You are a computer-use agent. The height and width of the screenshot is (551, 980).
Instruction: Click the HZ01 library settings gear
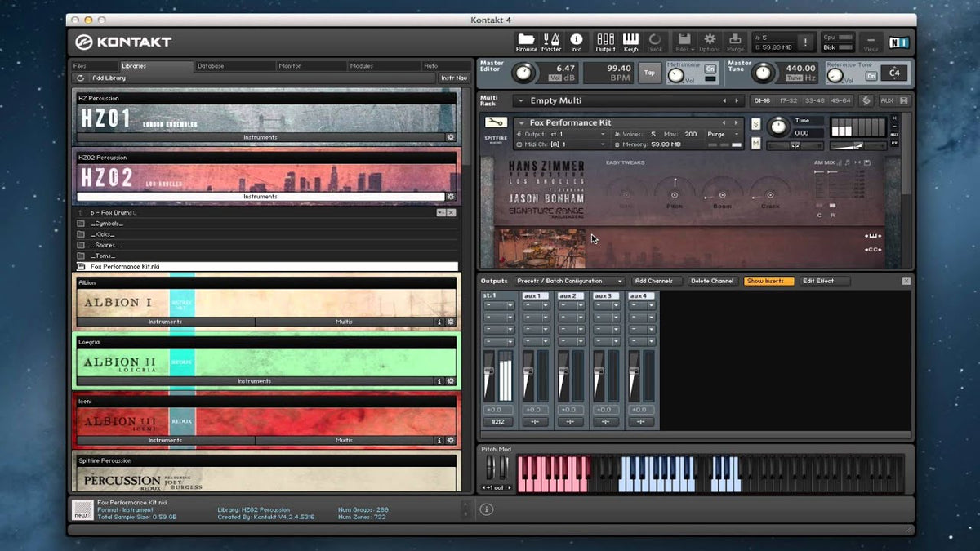(x=450, y=137)
